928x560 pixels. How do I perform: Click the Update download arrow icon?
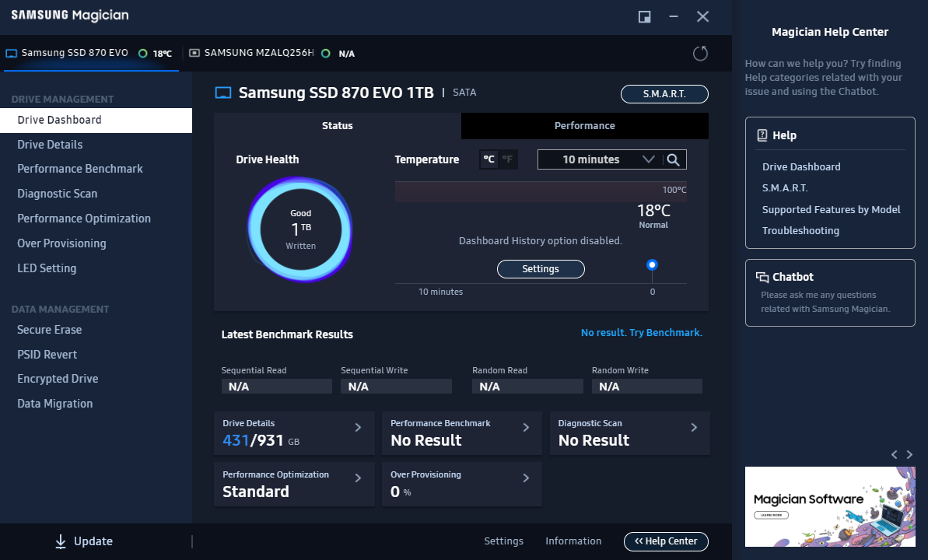[61, 541]
